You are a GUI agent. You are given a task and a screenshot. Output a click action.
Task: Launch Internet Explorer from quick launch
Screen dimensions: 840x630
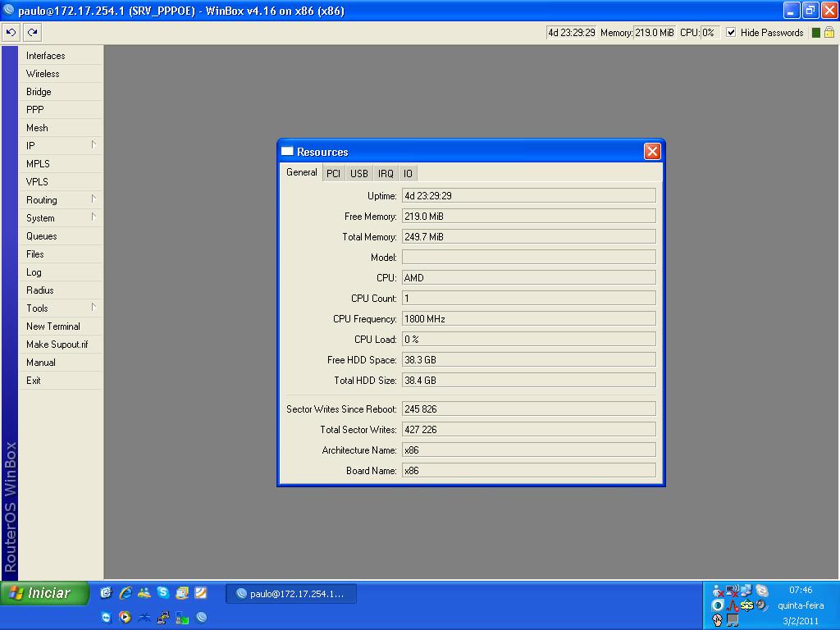coord(126,592)
